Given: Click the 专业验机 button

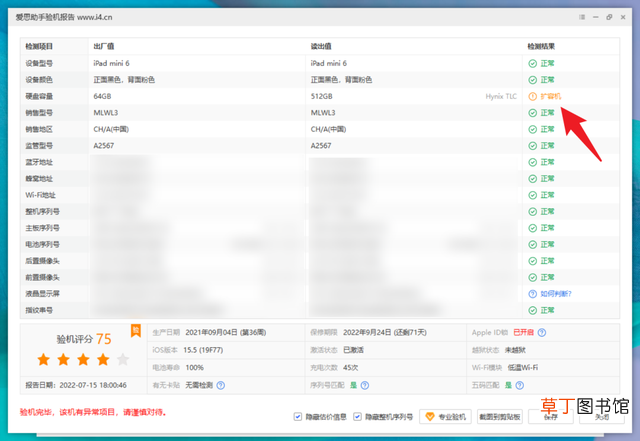Looking at the screenshot, I should 445,416.
